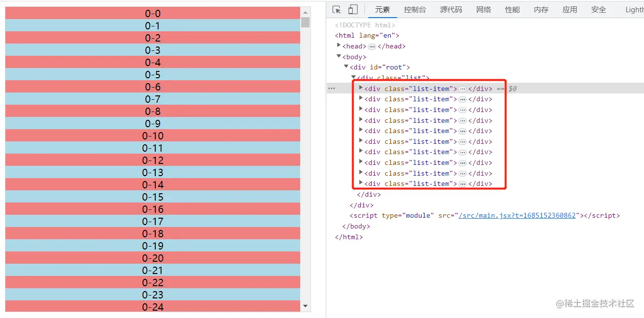This screenshot has height=318, width=644.
Task: Click the list scrollbar up arrow
Action: (x=306, y=12)
